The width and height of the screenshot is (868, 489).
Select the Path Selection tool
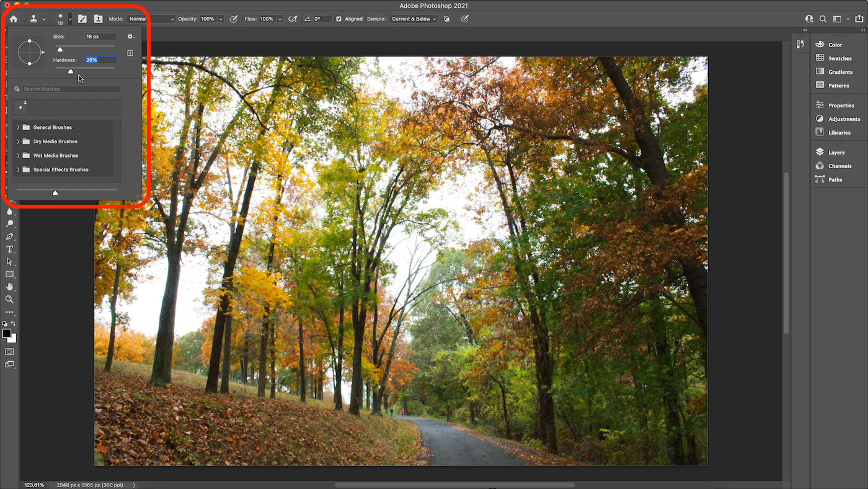click(x=10, y=261)
